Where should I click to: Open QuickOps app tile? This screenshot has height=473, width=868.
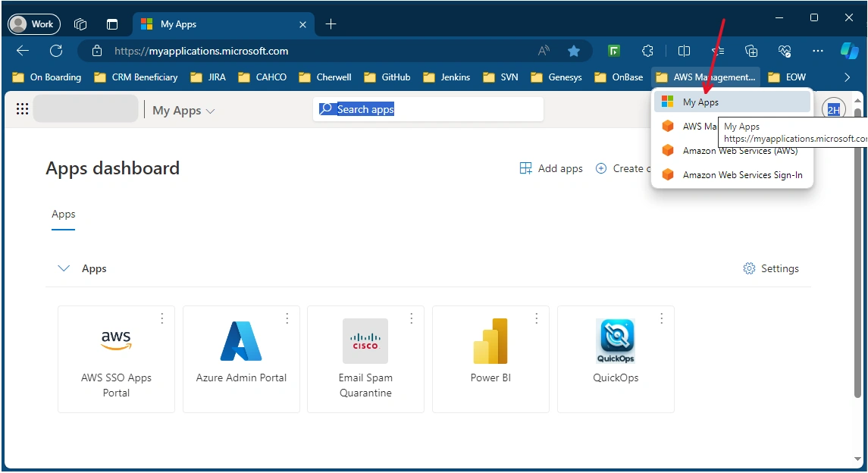pos(616,359)
